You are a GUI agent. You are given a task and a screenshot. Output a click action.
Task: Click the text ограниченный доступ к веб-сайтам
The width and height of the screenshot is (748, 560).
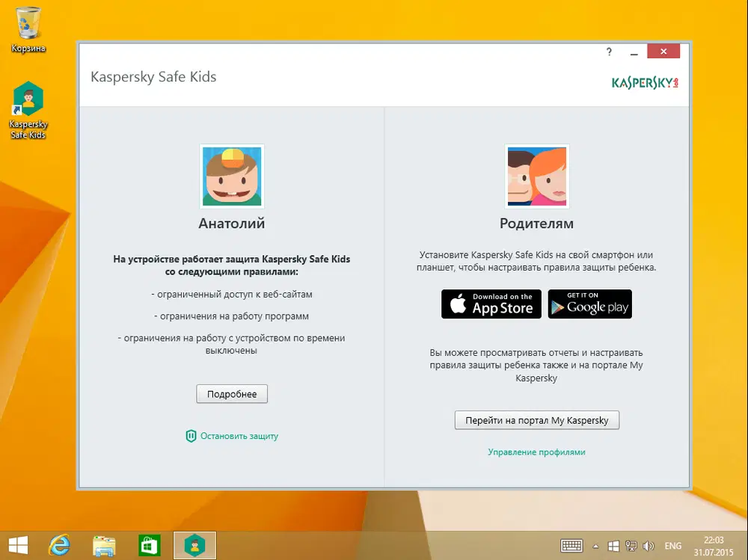tap(232, 295)
